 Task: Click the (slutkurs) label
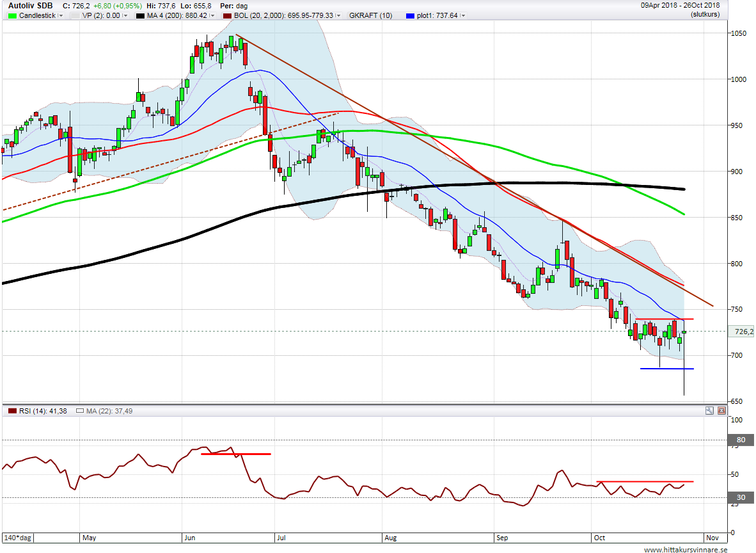point(705,15)
